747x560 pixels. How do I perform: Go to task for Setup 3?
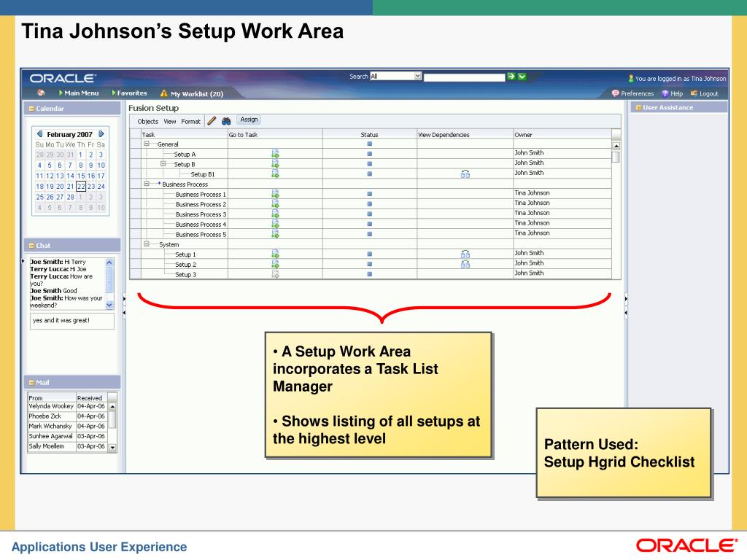tap(275, 274)
